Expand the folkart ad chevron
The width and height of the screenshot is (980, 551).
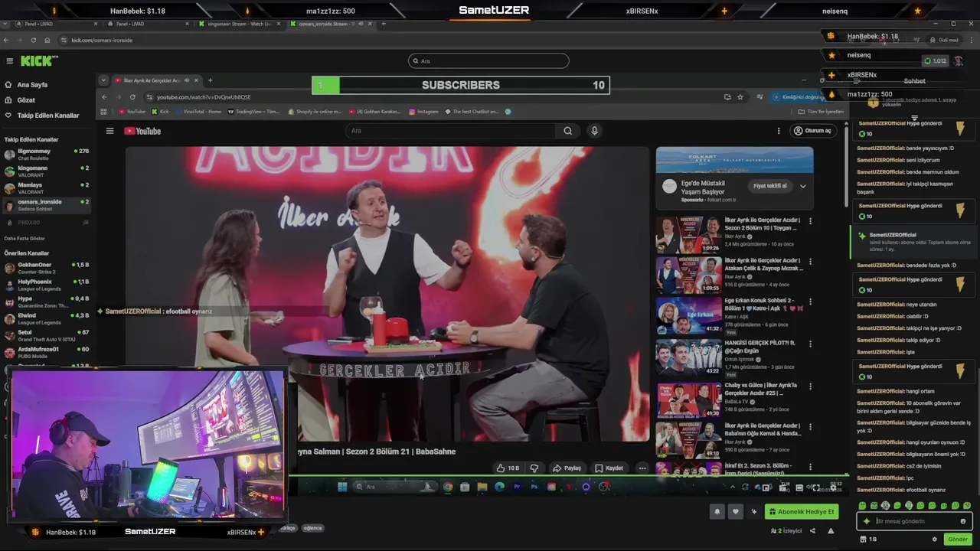pos(803,186)
